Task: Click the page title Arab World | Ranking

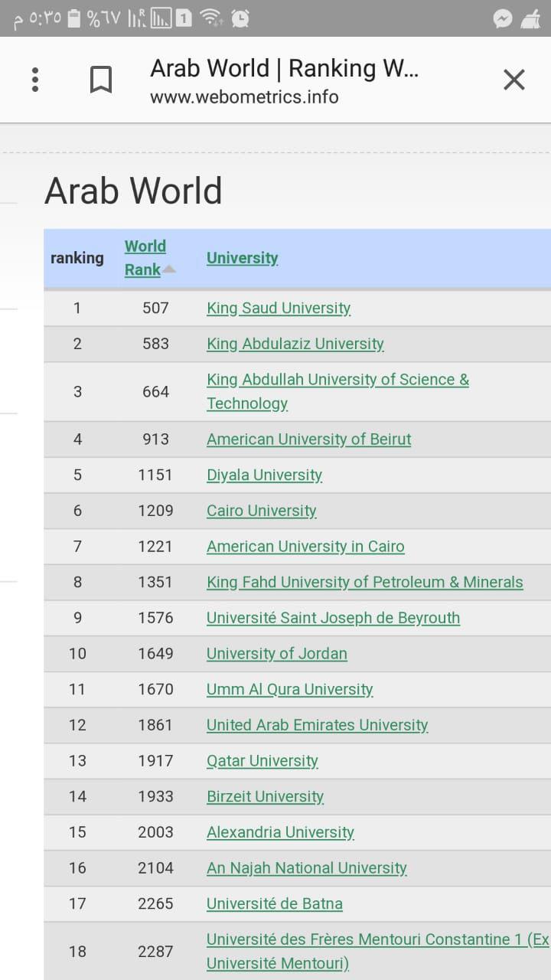Action: coord(285,68)
